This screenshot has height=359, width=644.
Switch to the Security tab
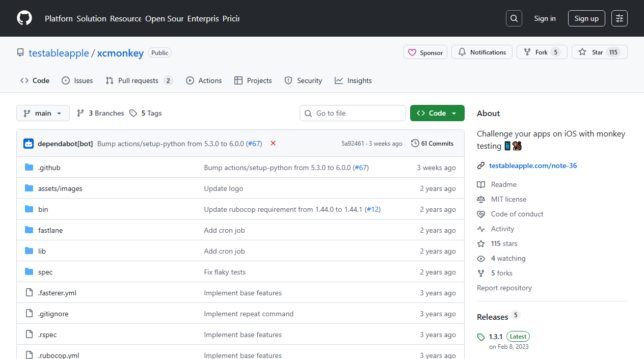tap(303, 80)
